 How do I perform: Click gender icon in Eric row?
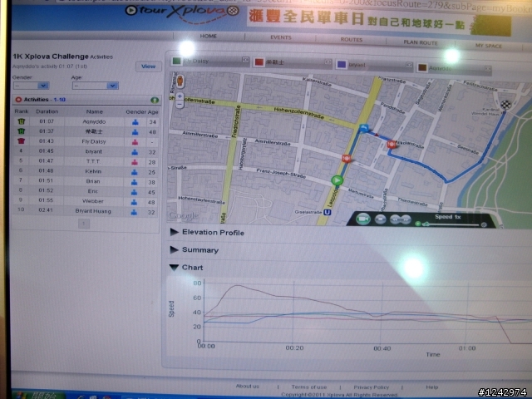[x=135, y=192]
